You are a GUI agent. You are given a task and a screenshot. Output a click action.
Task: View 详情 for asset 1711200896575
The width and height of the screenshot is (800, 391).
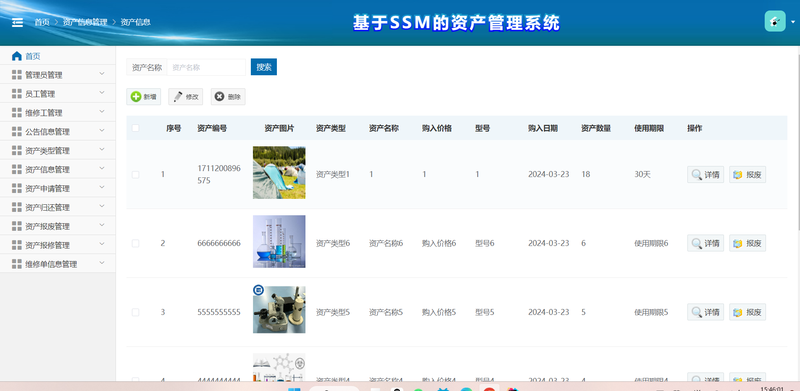(x=705, y=175)
